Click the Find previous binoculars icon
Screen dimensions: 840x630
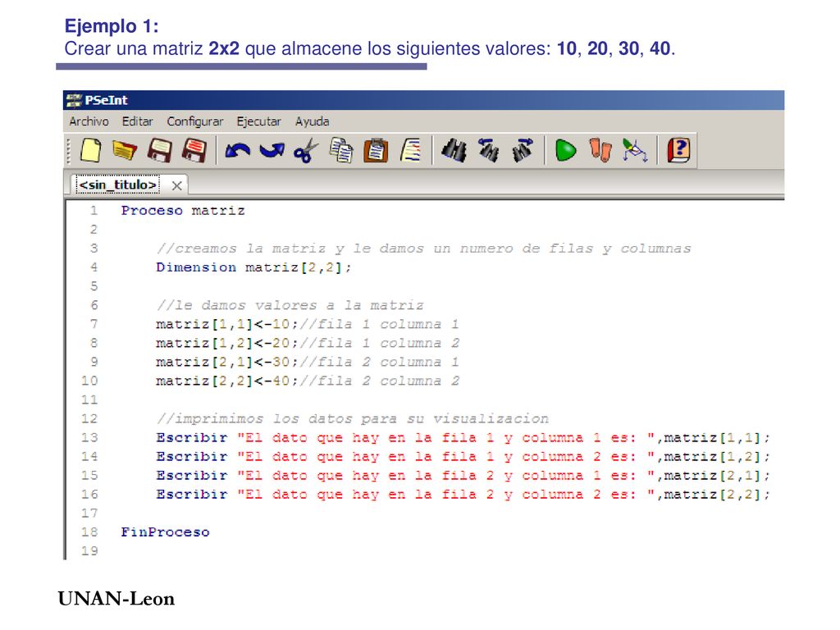(489, 151)
